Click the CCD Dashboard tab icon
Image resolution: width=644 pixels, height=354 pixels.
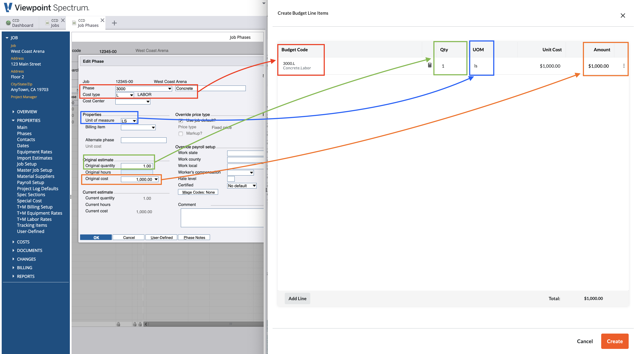tap(7, 22)
